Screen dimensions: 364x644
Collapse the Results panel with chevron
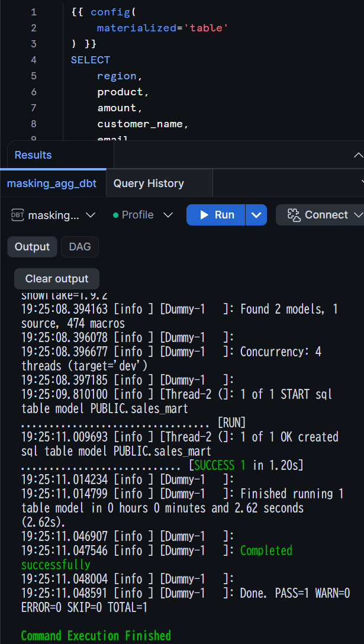[x=358, y=155]
